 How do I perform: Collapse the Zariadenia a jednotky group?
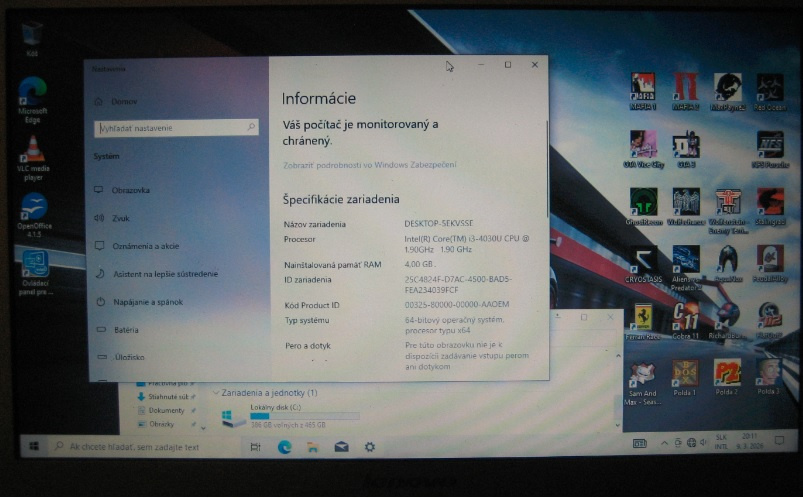[x=215, y=393]
